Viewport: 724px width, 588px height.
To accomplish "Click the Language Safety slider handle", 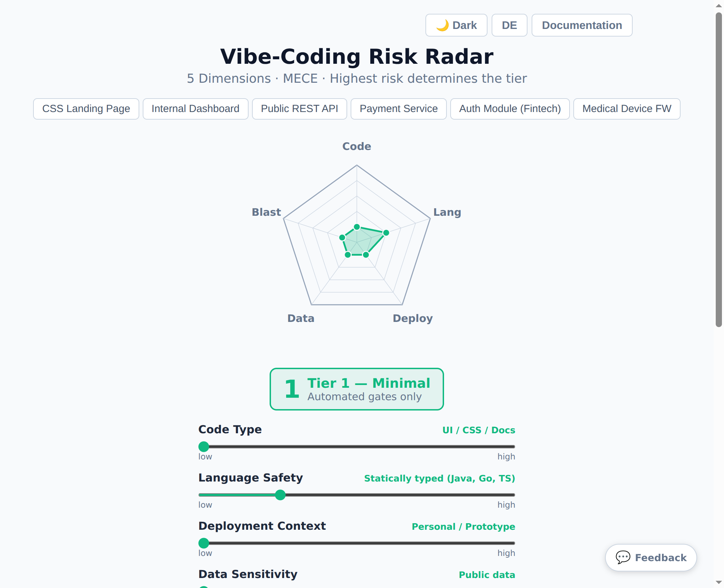I will [280, 495].
